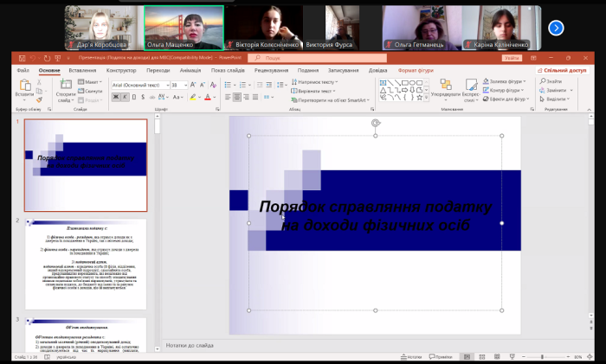
Task: Open the Shape Format (Формат фігури) tab
Action: [415, 70]
